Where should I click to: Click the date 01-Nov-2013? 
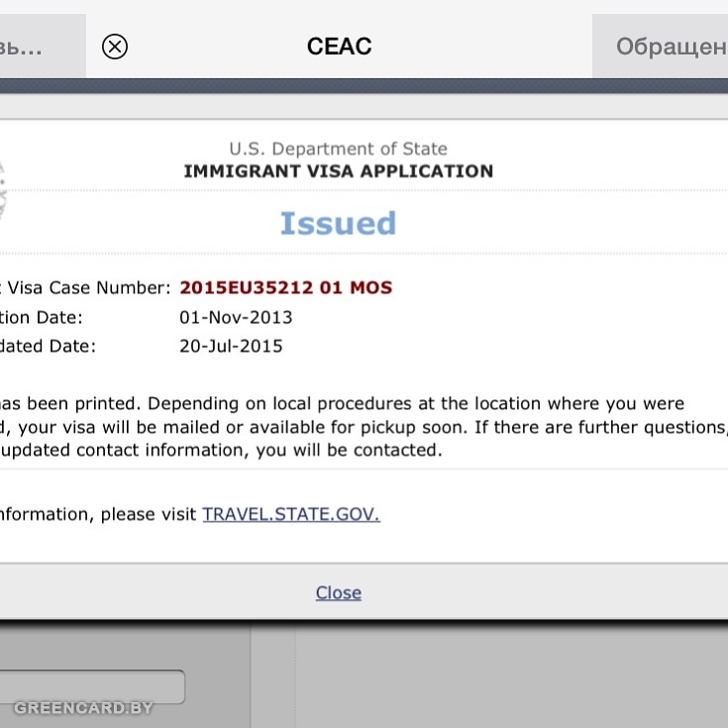[236, 318]
